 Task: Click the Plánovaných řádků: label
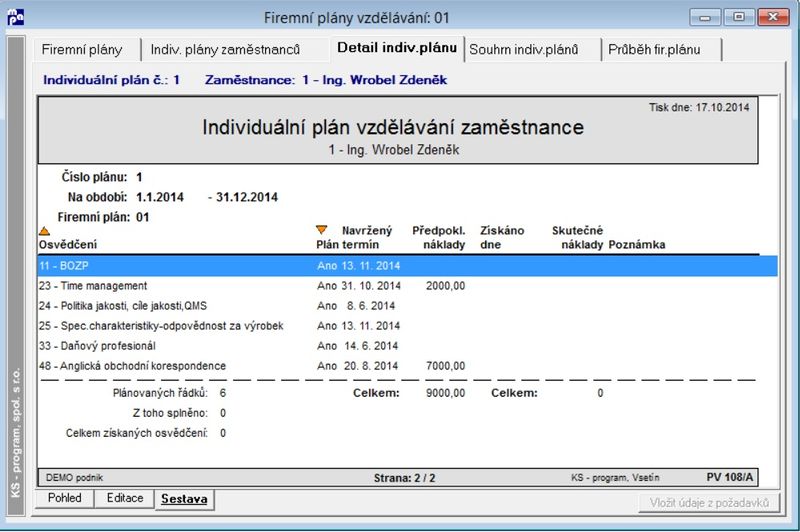tap(160, 393)
